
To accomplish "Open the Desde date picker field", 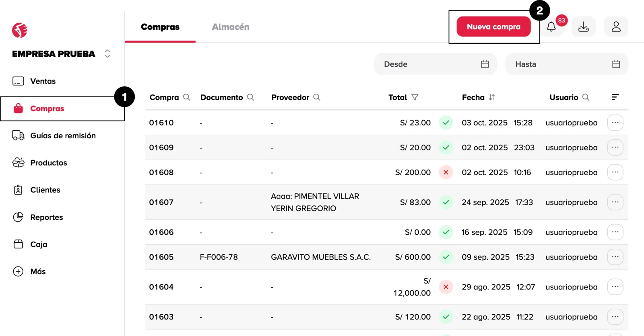I will coord(436,64).
